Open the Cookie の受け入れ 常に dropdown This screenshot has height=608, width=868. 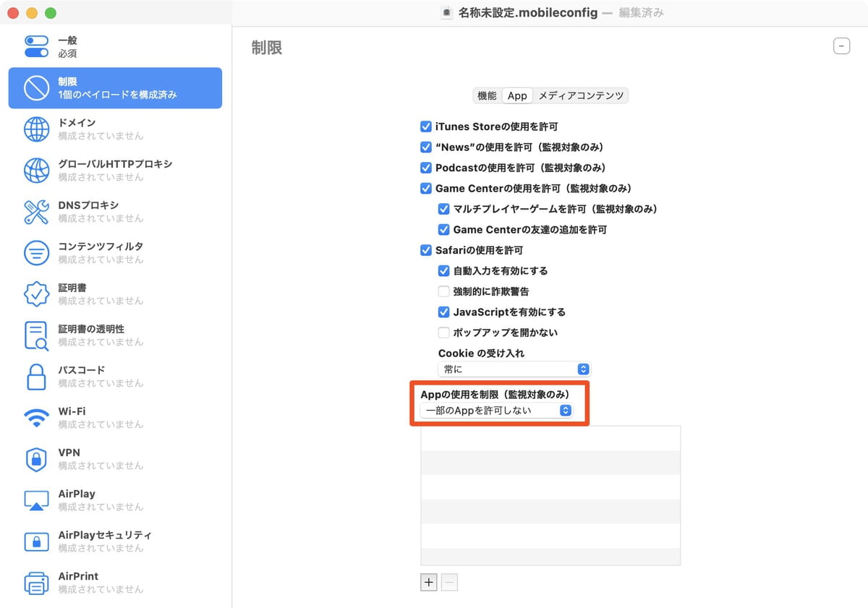pyautogui.click(x=514, y=369)
